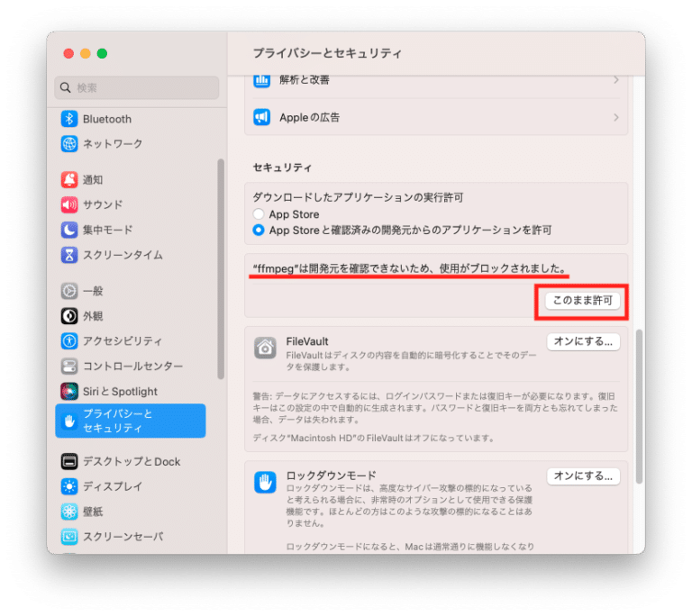
Task: Select the Siri と Spotlight icon
Action: (69, 392)
